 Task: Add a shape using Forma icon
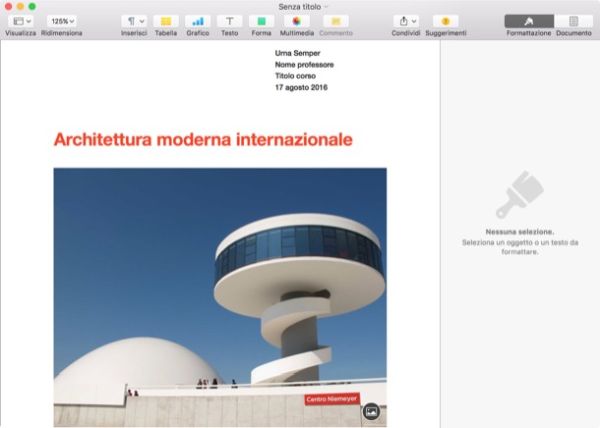(x=261, y=21)
